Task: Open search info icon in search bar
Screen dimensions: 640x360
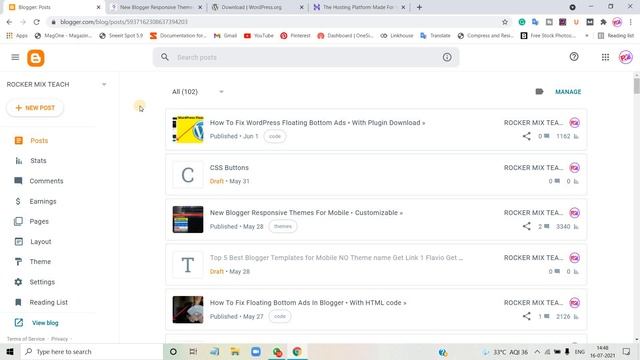Action: coord(447,57)
